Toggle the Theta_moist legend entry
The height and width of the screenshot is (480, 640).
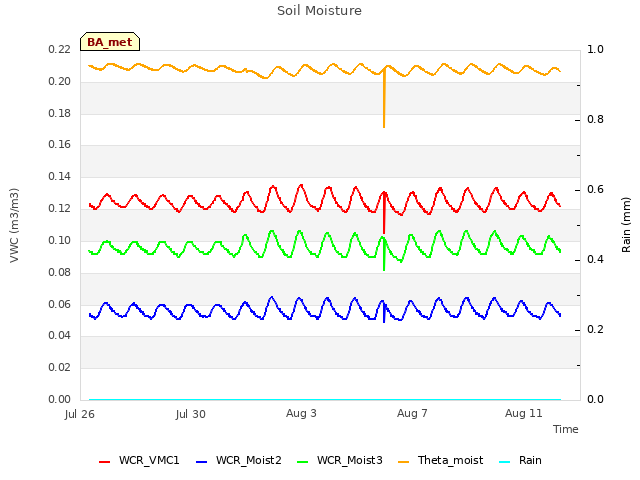(440, 460)
